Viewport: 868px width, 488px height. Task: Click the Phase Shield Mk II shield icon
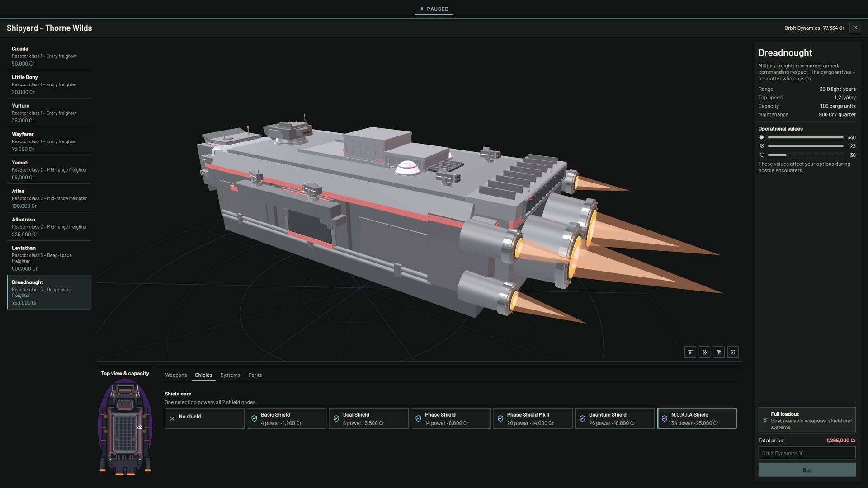point(500,419)
